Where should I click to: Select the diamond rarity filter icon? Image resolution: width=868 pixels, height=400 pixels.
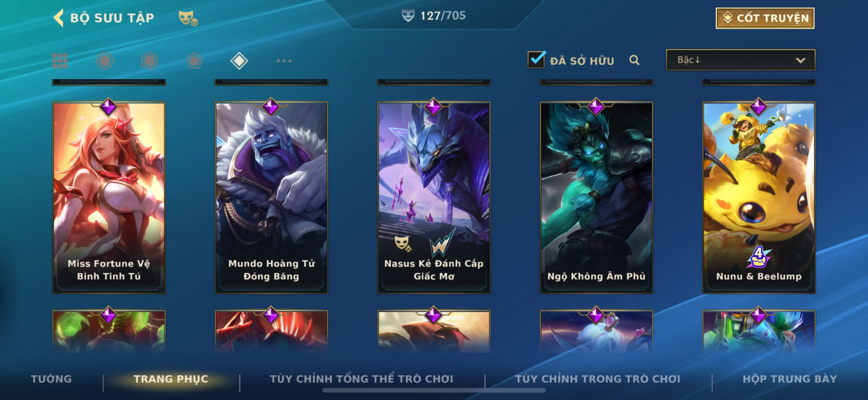[x=239, y=61]
